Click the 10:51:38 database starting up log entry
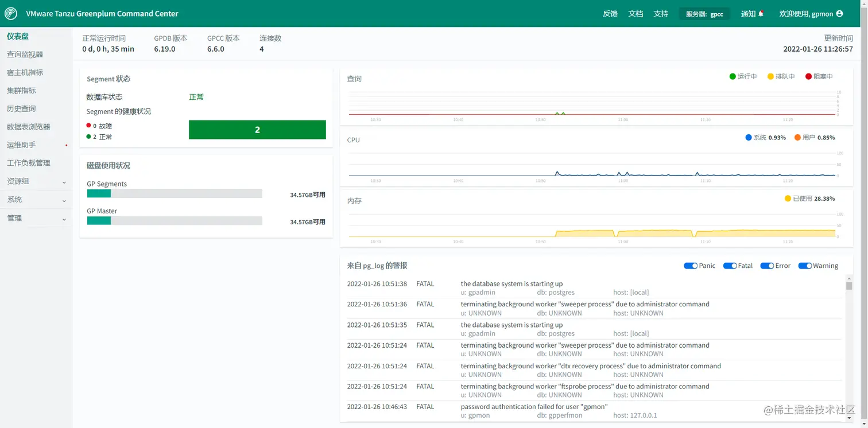 pyautogui.click(x=594, y=288)
